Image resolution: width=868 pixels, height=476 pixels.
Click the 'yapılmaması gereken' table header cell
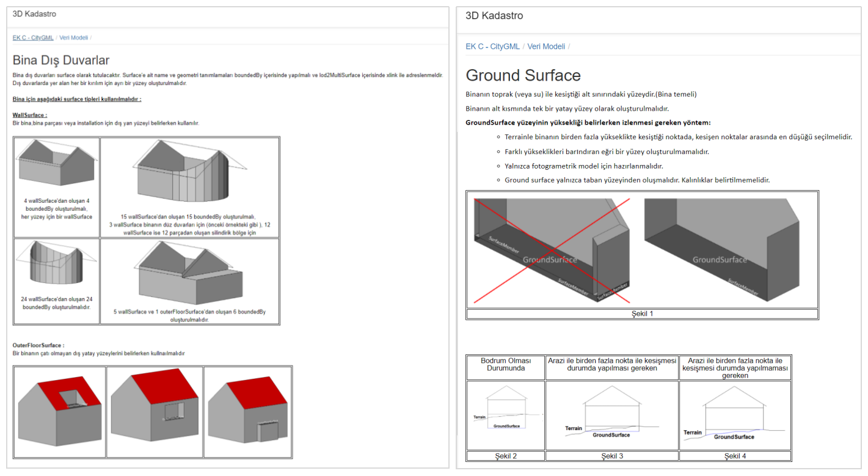click(735, 368)
